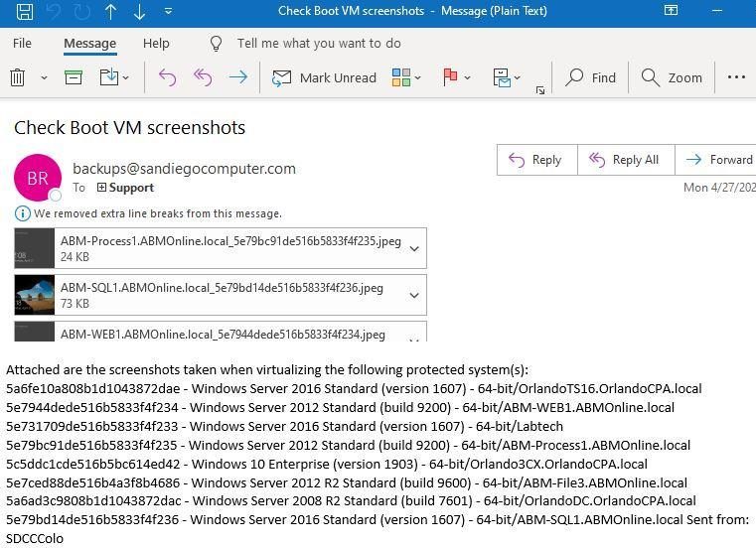Image resolution: width=756 pixels, height=549 pixels.
Task: Click the Tell me lightbulb icon
Action: coord(216,44)
